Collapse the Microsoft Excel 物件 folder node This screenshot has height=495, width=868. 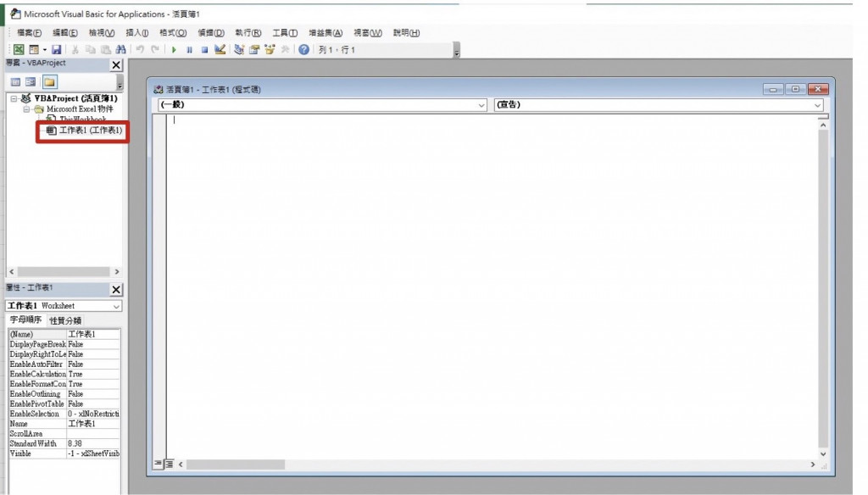click(26, 109)
